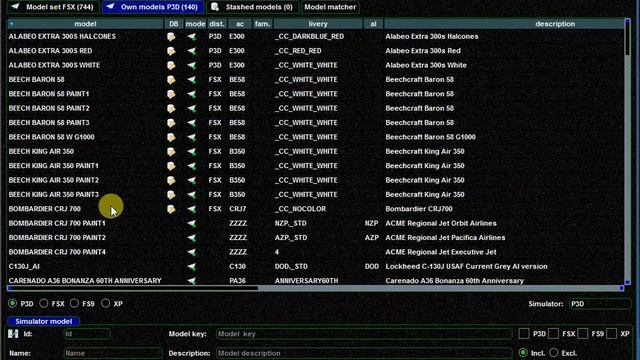Click aircraft mode icon for Beech King Air 350 Paint1

(191, 166)
